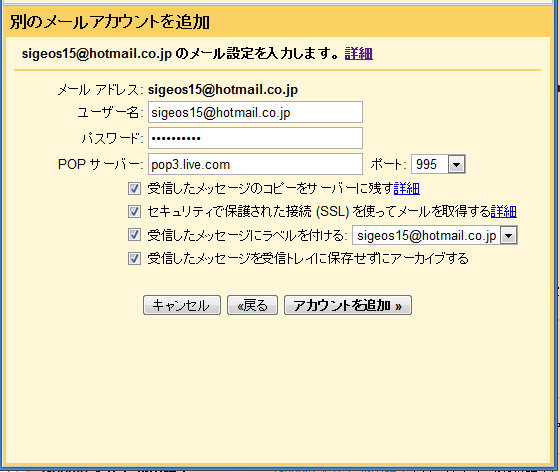The width and height of the screenshot is (560, 472).
Task: Click the POP サーバー field with pop3.live.com
Action: (x=255, y=164)
